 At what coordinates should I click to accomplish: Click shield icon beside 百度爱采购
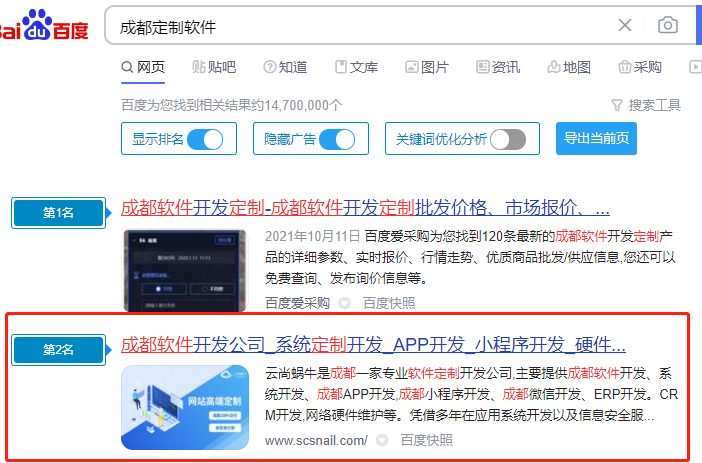[345, 303]
